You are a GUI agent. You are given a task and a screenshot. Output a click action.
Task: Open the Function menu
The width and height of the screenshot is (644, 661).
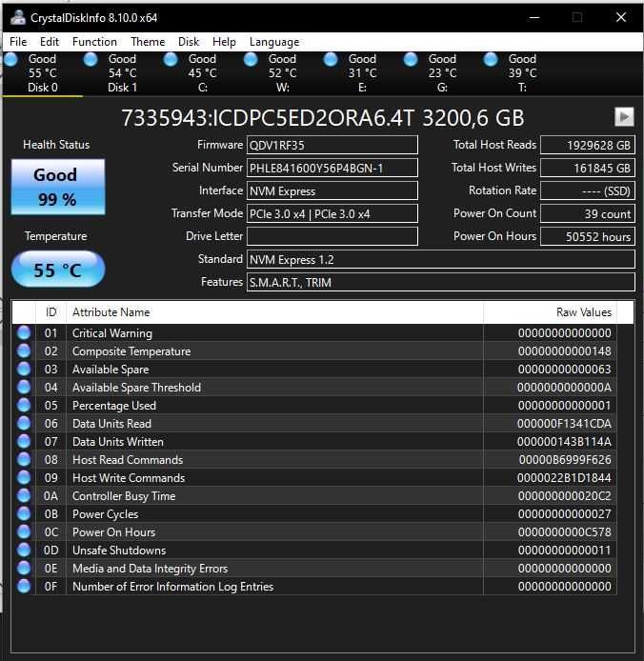[94, 42]
